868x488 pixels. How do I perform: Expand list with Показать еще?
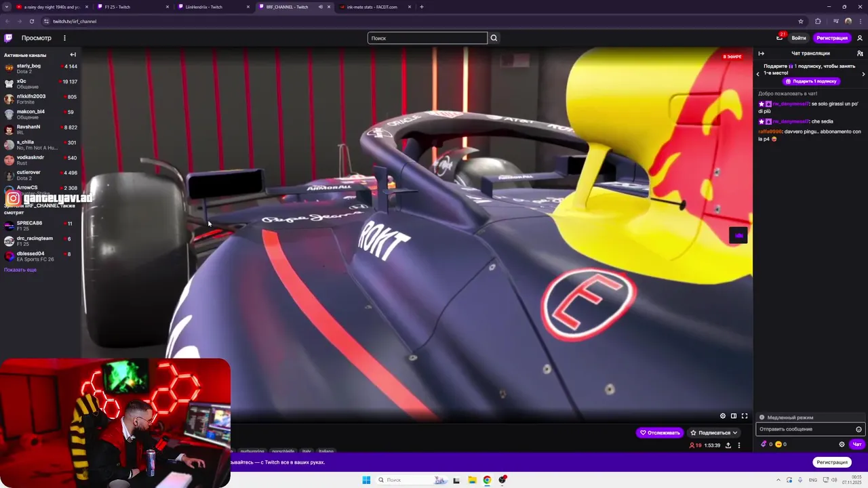click(x=20, y=270)
